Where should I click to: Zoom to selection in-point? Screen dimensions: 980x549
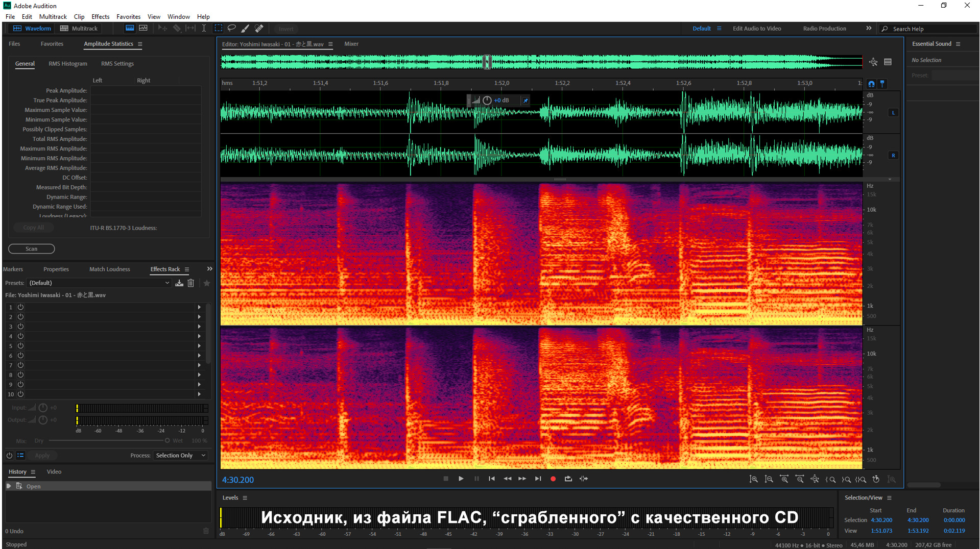click(x=831, y=479)
